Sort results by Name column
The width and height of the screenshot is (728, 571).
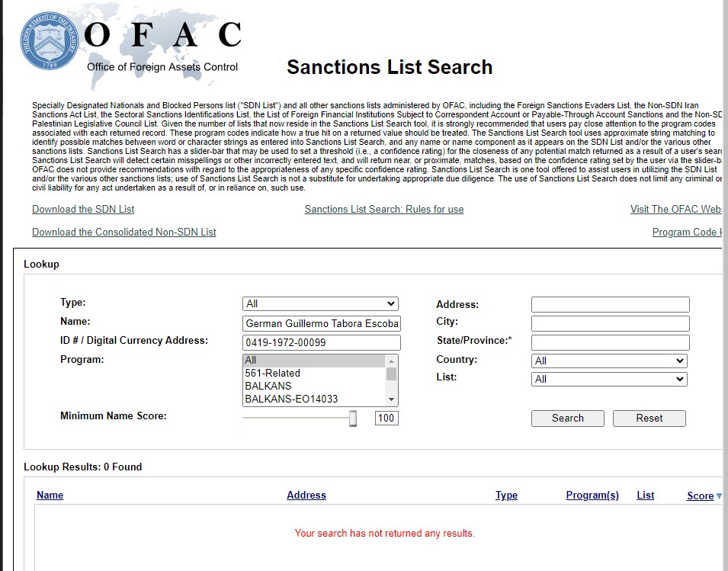click(x=50, y=496)
